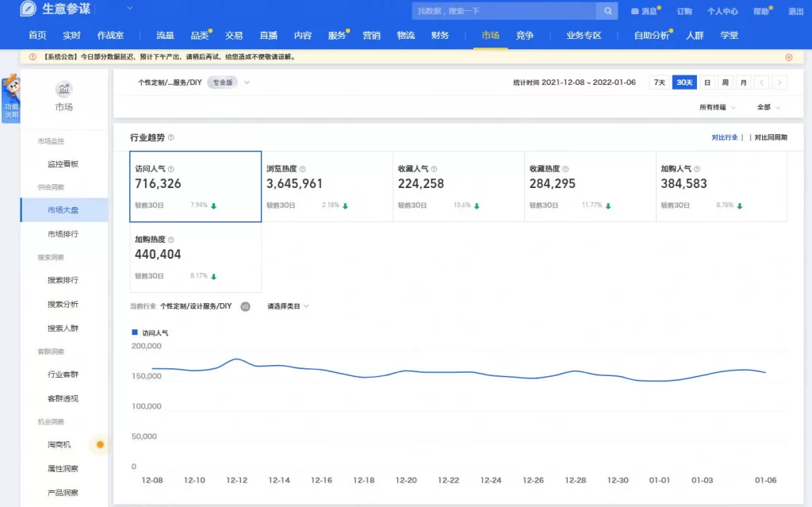Open 客群透视 in the sidebar
The height and width of the screenshot is (507, 812).
coord(63,398)
